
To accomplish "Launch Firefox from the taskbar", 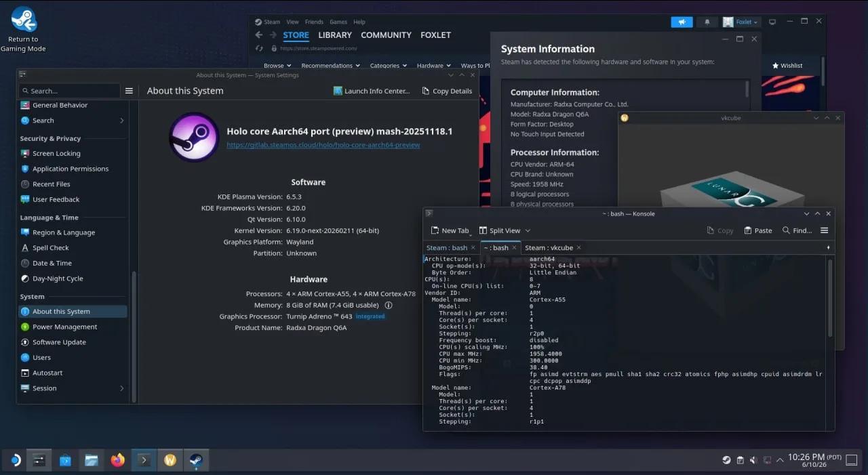I will 118,461.
